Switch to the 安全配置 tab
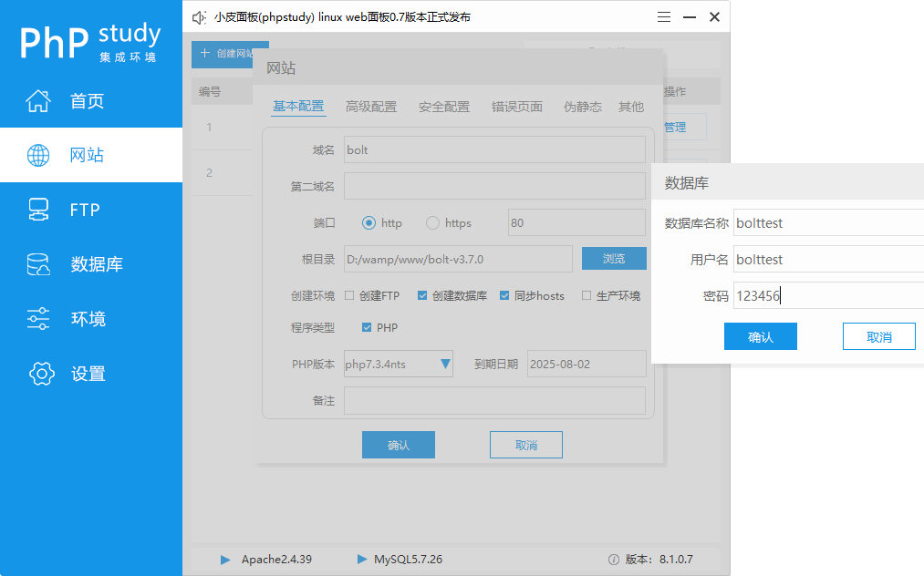 click(443, 106)
